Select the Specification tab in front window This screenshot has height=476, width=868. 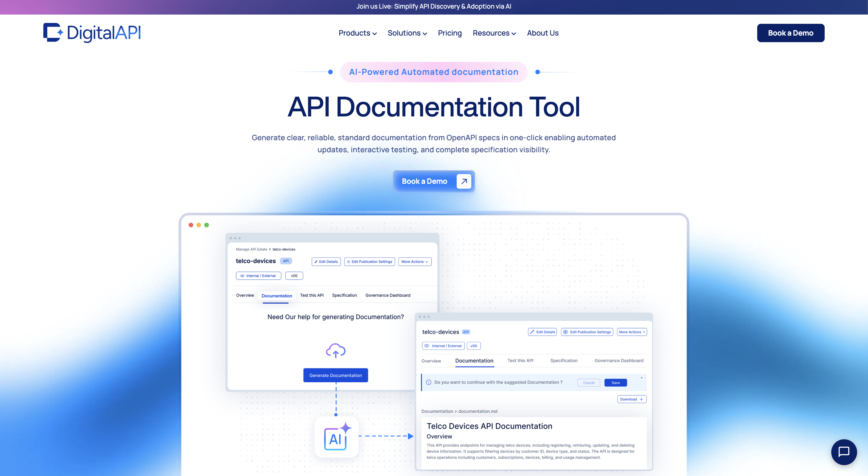(564, 360)
